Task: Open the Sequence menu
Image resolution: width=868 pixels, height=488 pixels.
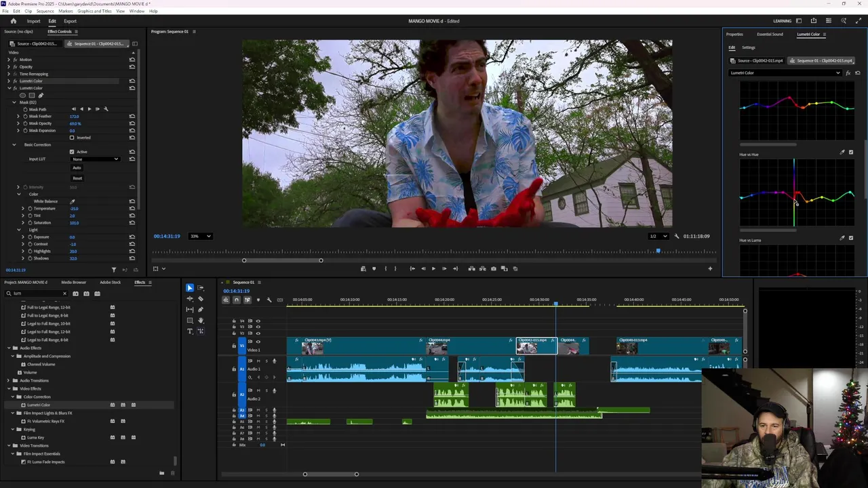Action: click(x=45, y=11)
